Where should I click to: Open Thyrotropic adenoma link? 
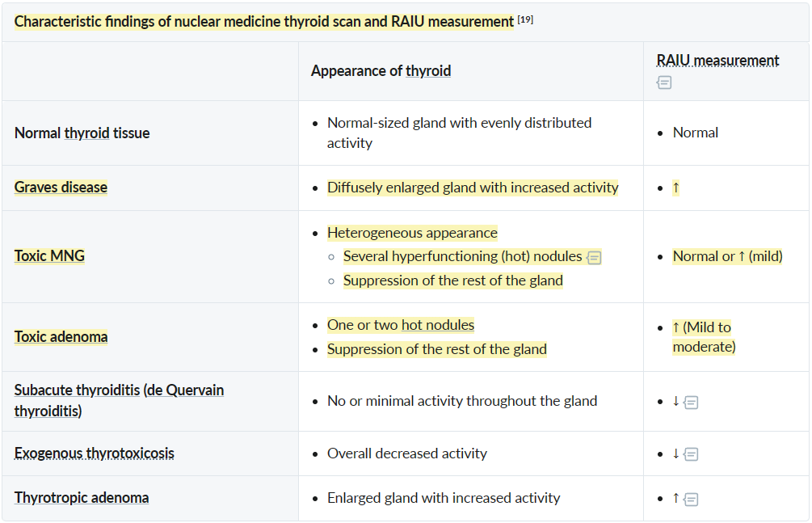(81, 498)
